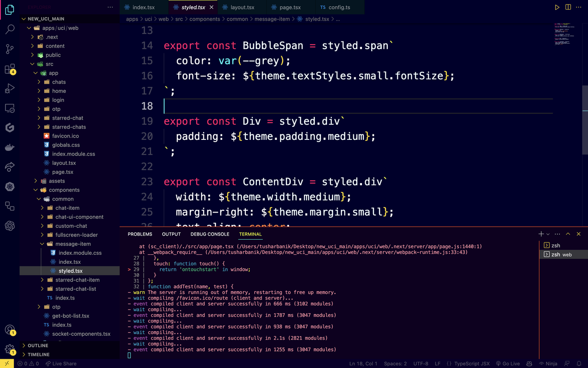Open Explorer views and more actions menu

tap(110, 7)
